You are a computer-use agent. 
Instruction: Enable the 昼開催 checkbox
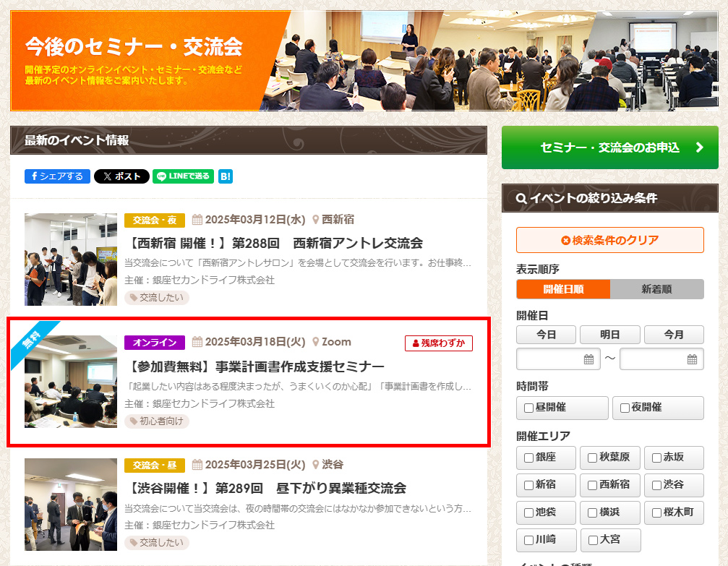pyautogui.click(x=529, y=408)
